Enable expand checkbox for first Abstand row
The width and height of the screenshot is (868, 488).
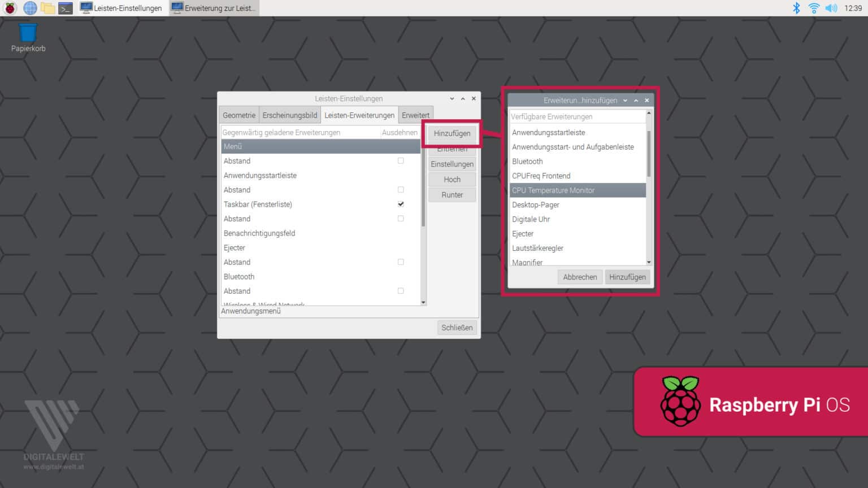click(x=401, y=161)
